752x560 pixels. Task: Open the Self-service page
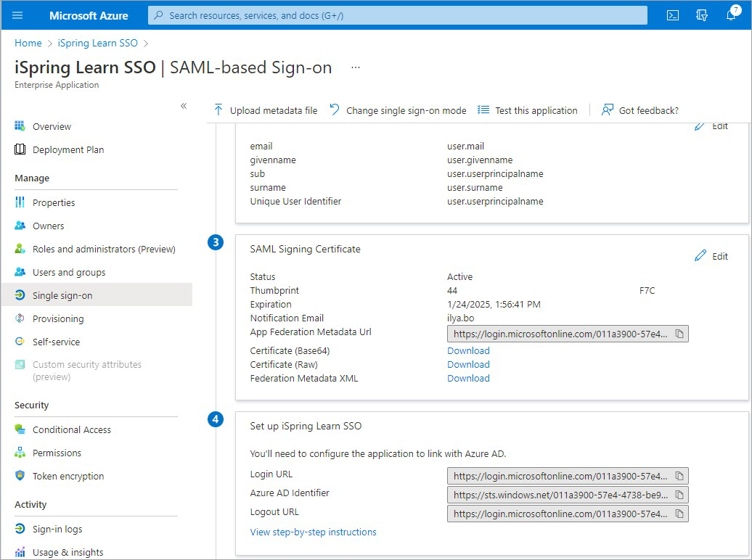[x=56, y=342]
